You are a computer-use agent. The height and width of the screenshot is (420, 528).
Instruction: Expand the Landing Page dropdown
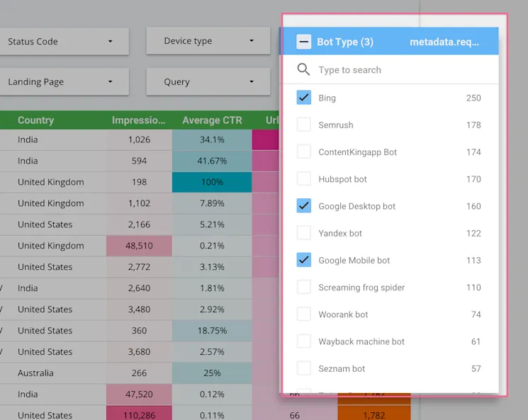(64, 81)
